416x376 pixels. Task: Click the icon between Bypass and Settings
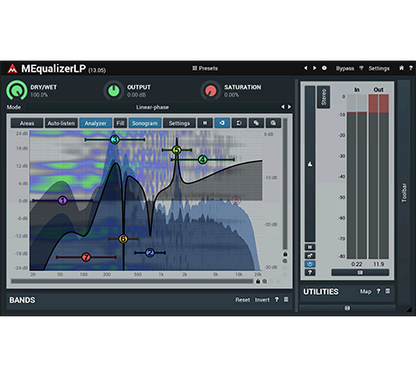[x=361, y=68]
